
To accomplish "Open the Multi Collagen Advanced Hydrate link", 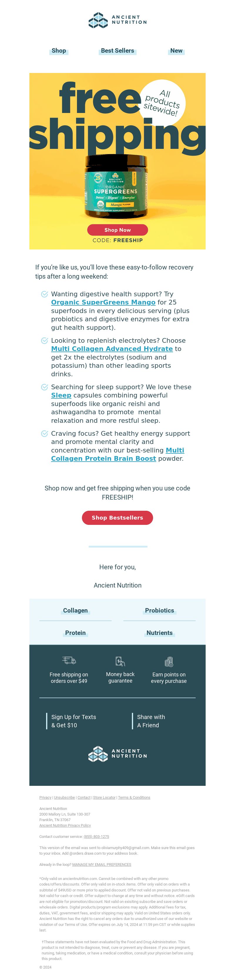I will click(112, 349).
